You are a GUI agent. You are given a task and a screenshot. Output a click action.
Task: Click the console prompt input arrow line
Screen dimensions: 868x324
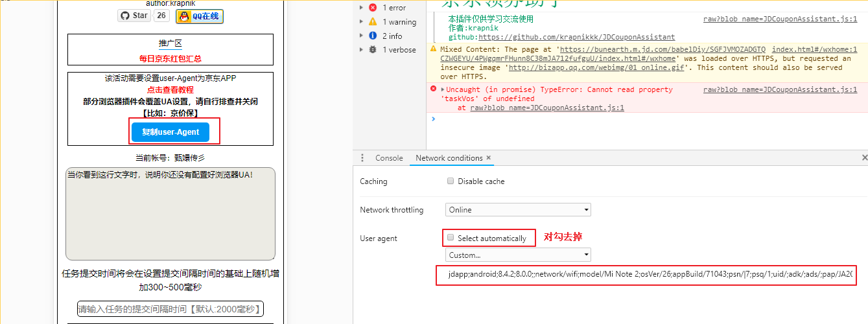648,119
